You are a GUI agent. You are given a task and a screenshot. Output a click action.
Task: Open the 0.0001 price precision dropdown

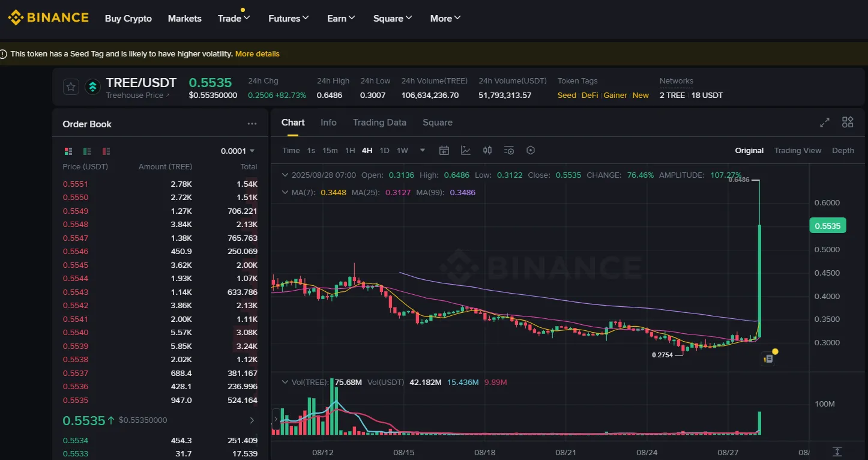click(238, 151)
